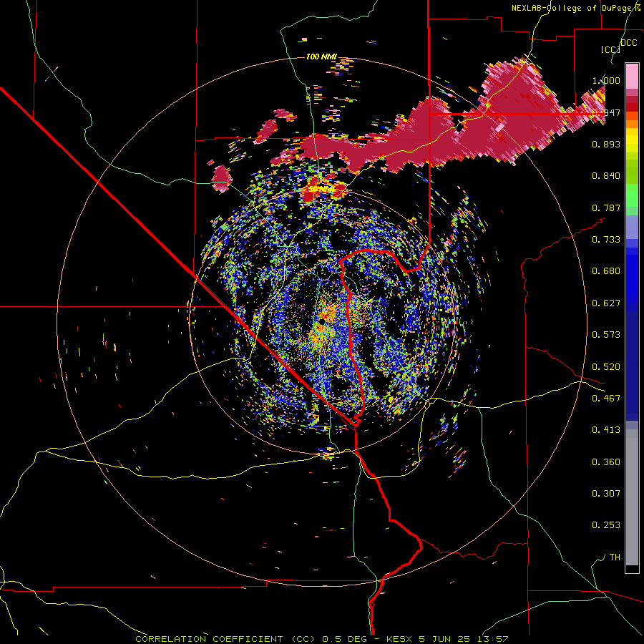This screenshot has width=644, height=644.
Task: Click the 0.573 scale value
Action: 606,335
